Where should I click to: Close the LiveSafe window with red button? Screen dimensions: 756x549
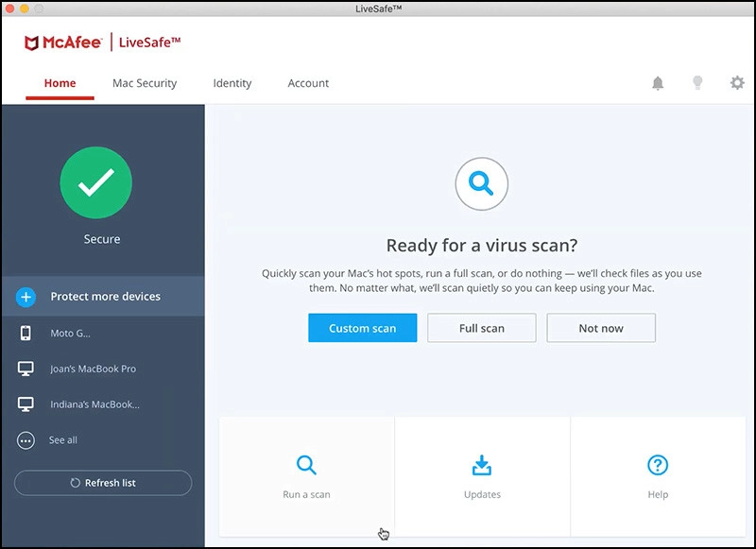pyautogui.click(x=9, y=9)
